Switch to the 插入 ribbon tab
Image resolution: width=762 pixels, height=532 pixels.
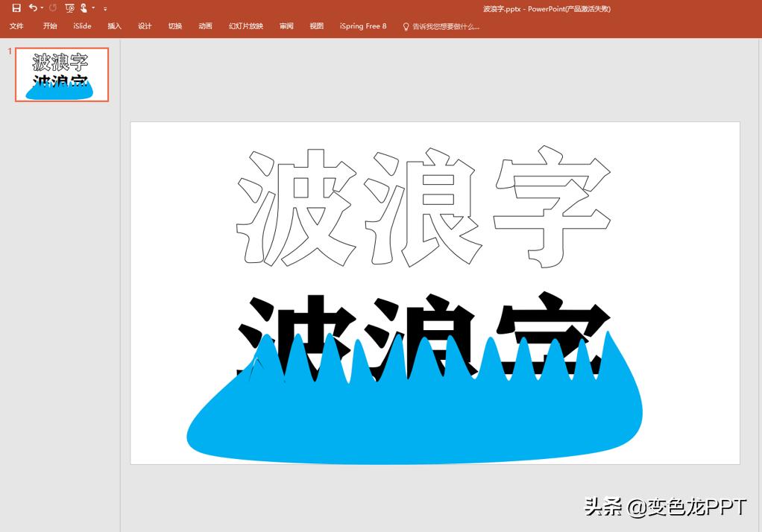coord(113,26)
